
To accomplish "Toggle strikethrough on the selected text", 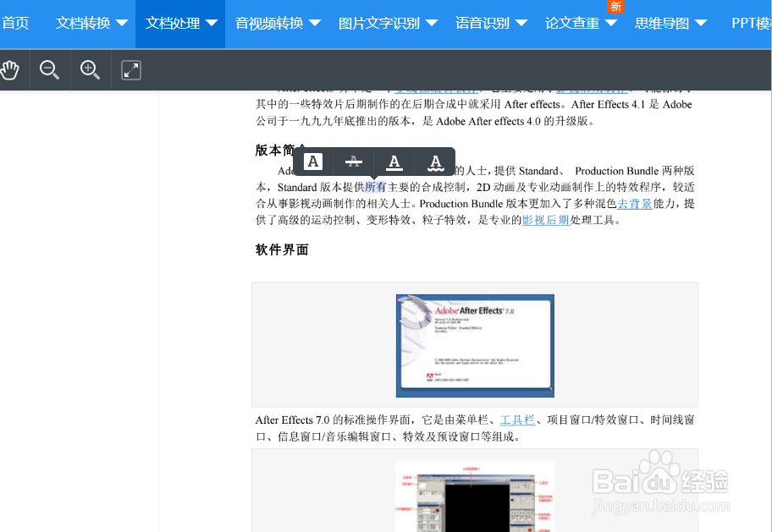I will (353, 162).
